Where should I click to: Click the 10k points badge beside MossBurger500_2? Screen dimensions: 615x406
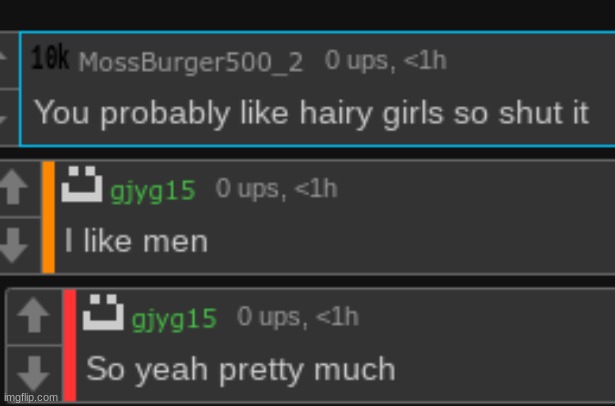(x=50, y=58)
